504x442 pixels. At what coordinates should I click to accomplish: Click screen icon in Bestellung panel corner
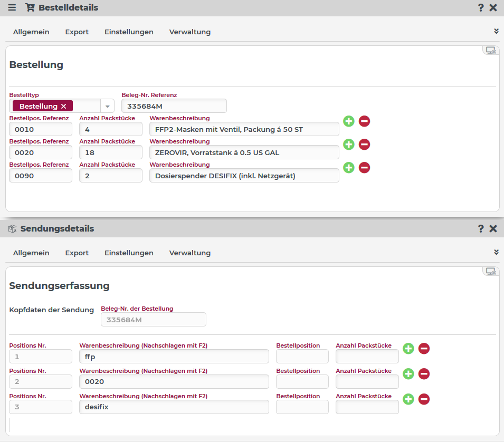[x=491, y=51]
